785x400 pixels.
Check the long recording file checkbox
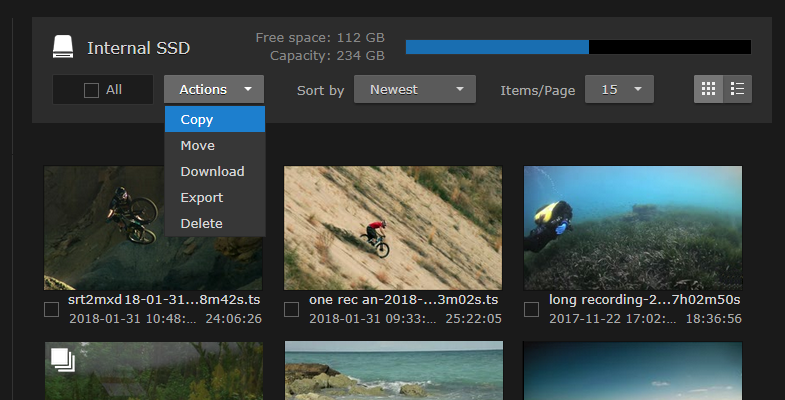click(x=531, y=309)
